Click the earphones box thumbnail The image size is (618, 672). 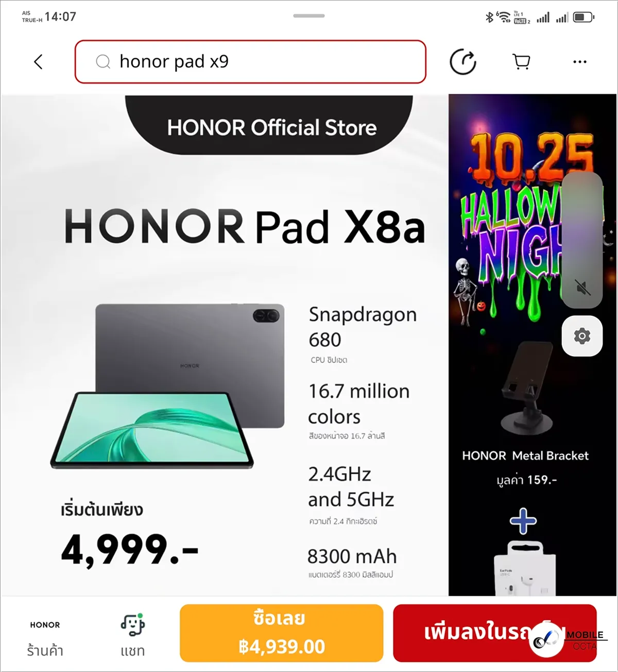pyautogui.click(x=525, y=568)
